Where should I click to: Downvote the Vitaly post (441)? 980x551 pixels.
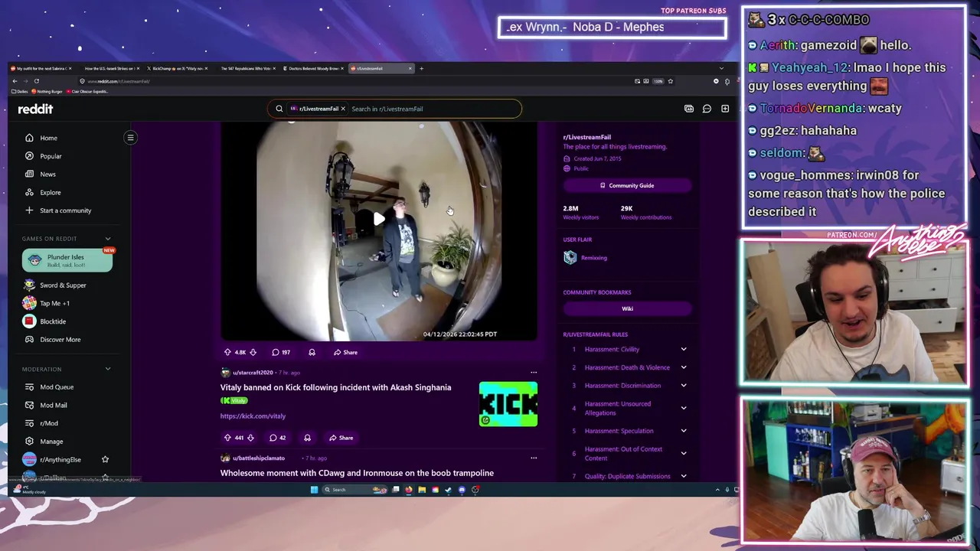[250, 438]
